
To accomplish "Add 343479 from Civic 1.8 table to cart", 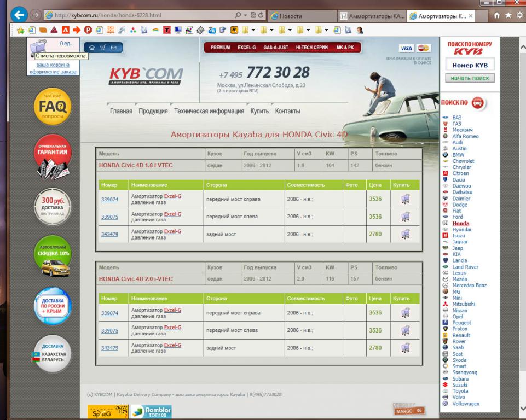I will pos(405,234).
